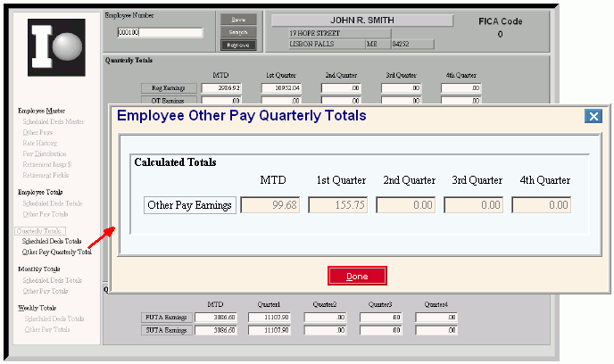Open the Monthly Totals section
614x364 pixels.
39,269
